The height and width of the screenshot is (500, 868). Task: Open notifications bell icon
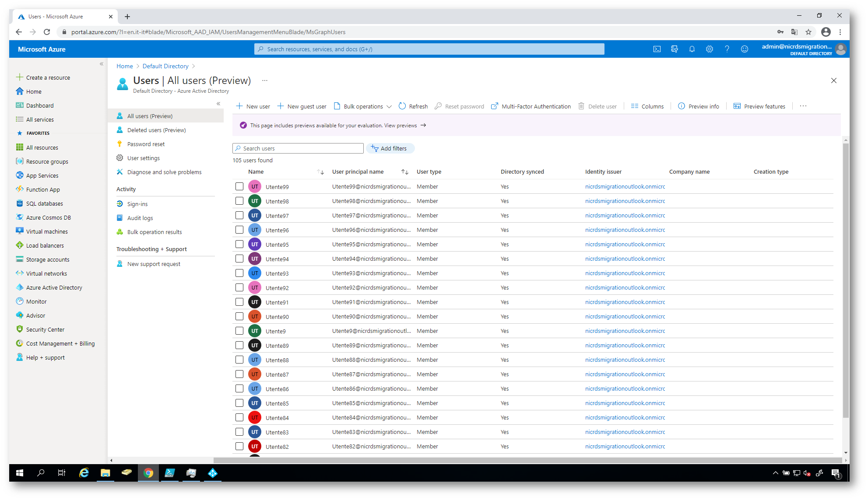[692, 49]
